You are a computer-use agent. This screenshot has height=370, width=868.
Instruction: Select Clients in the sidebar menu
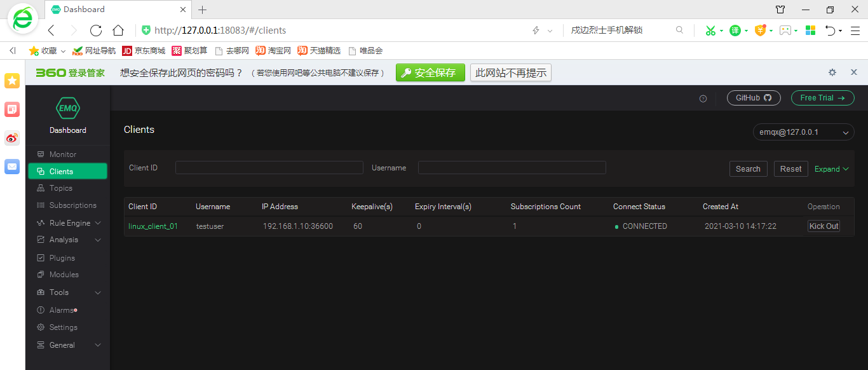point(60,170)
